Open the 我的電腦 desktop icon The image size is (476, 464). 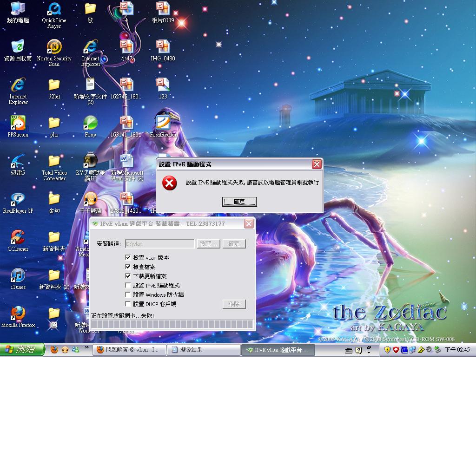click(x=18, y=13)
